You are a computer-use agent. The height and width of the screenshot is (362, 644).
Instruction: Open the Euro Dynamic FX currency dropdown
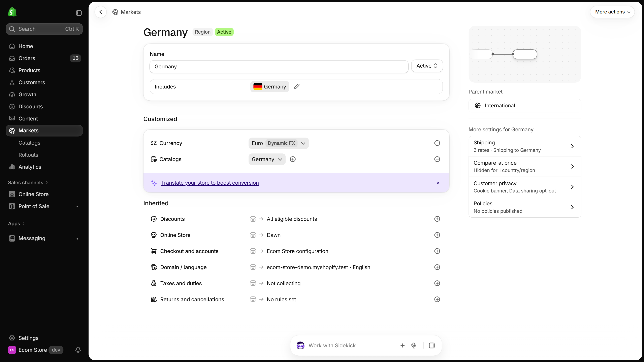[x=279, y=143]
